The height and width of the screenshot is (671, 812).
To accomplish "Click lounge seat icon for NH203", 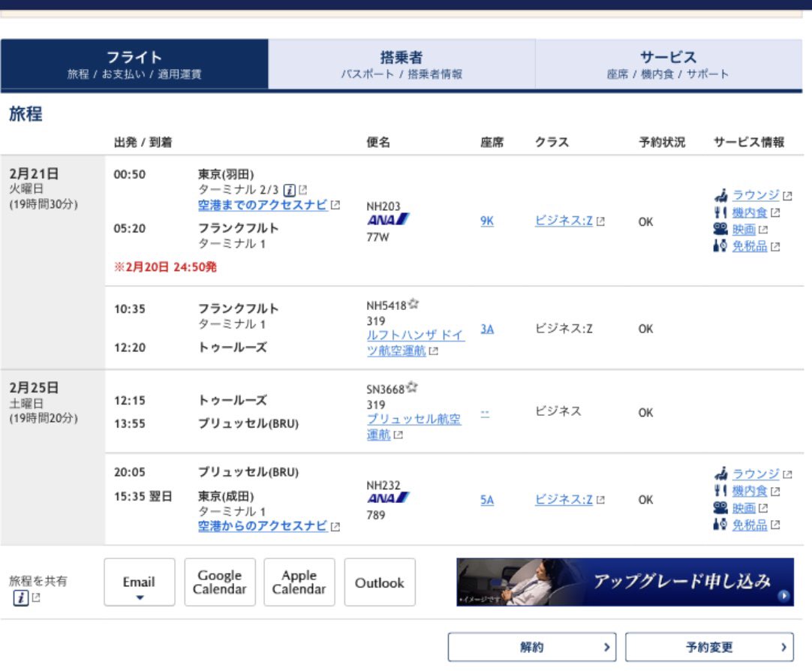I will (721, 195).
